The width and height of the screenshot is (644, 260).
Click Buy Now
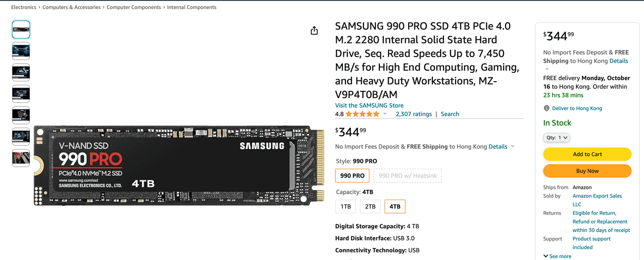click(x=587, y=170)
